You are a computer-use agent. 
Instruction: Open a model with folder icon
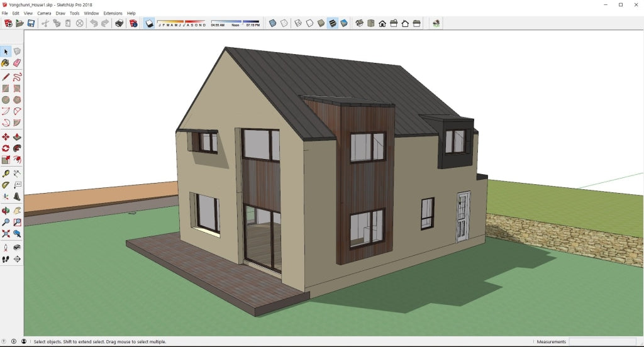pyautogui.click(x=19, y=23)
